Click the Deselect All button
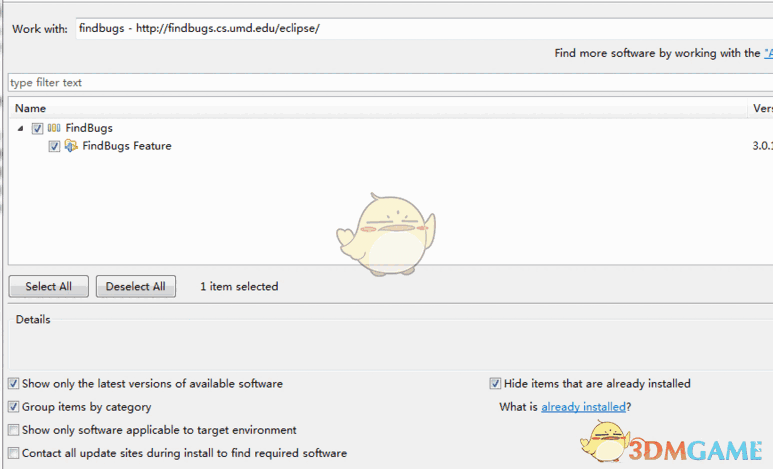The width and height of the screenshot is (773, 469). [136, 287]
